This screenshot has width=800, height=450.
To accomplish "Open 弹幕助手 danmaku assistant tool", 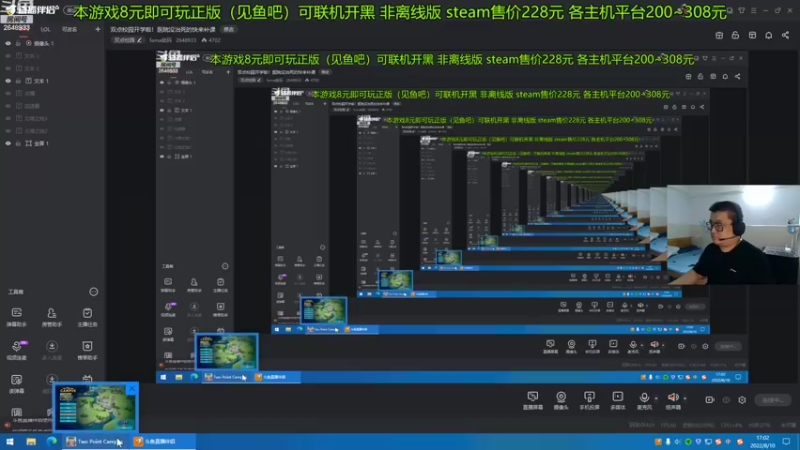I will pos(16,317).
